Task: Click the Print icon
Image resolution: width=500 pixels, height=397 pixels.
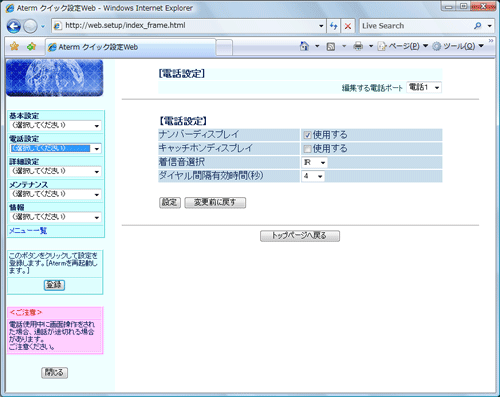Action: click(x=358, y=46)
